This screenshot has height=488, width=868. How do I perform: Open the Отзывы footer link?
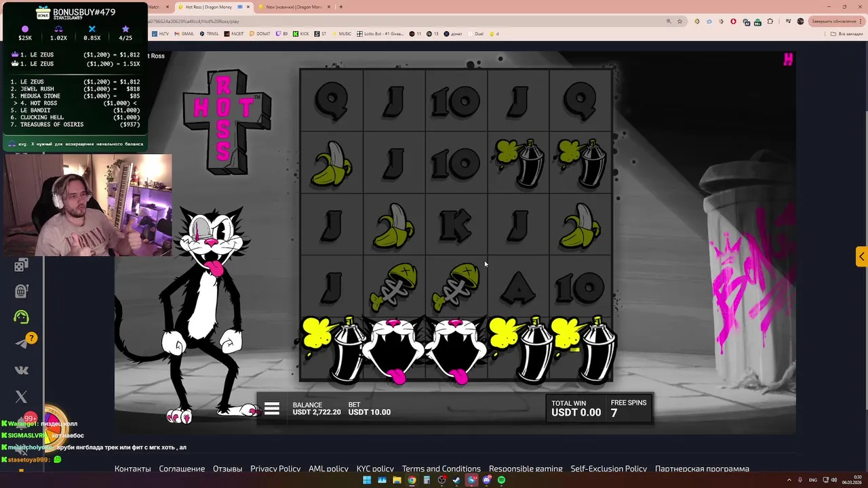(x=227, y=468)
